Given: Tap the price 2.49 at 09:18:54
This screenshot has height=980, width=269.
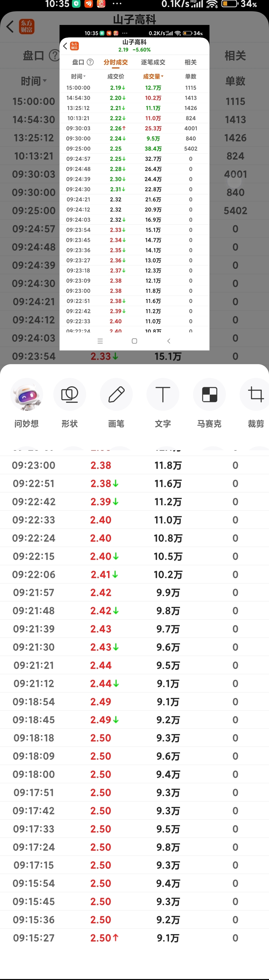Looking at the screenshot, I should pos(101,702).
